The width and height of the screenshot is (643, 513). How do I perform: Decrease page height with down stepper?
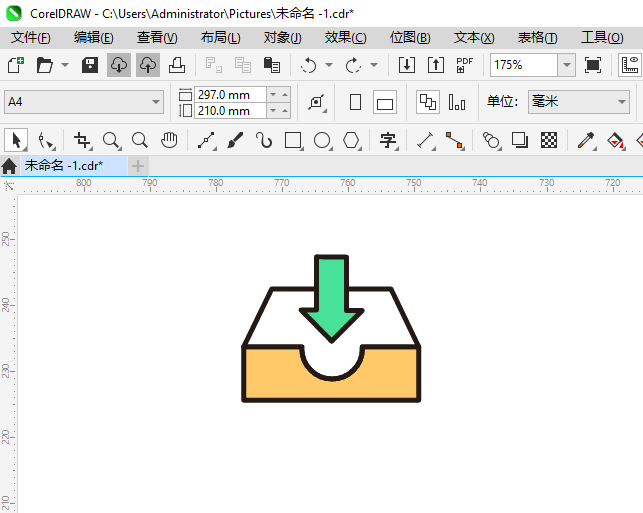pyautogui.click(x=273, y=111)
